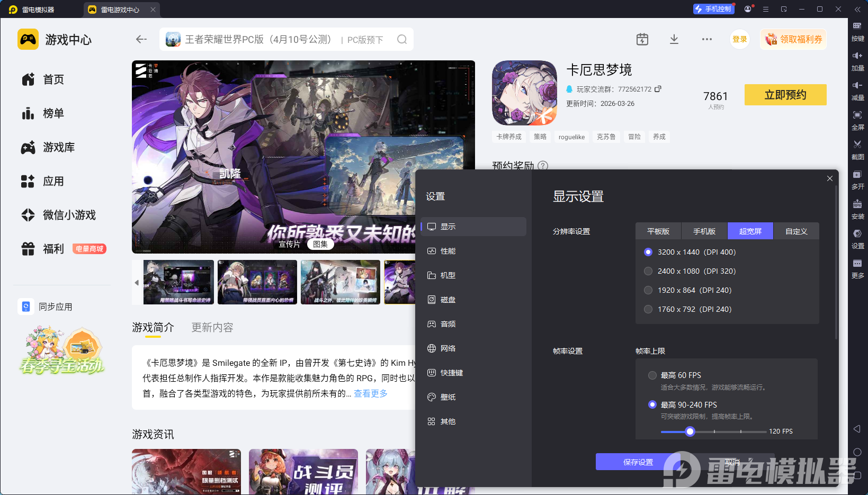Click 减量 volume down
The height and width of the screenshot is (495, 868).
857,91
